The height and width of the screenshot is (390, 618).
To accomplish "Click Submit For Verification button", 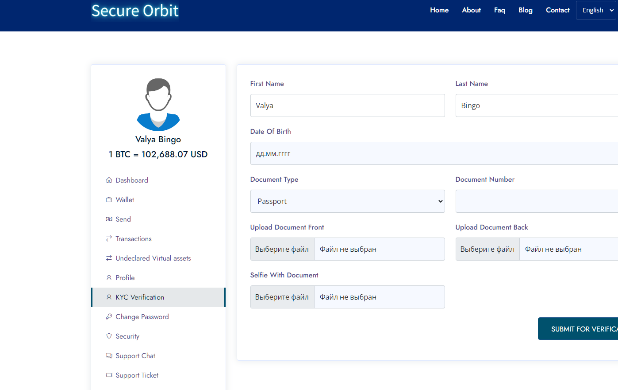I will pyautogui.click(x=578, y=329).
